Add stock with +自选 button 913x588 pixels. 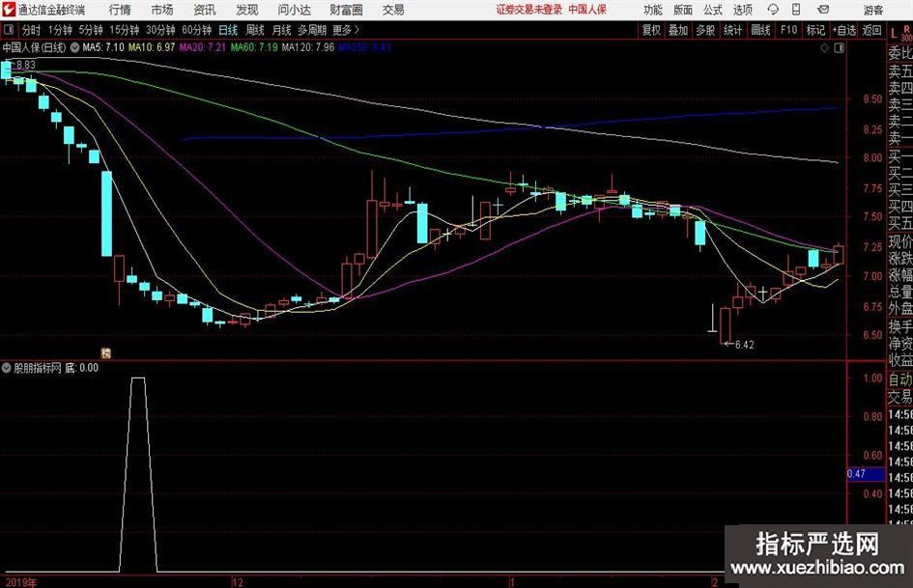(x=844, y=30)
